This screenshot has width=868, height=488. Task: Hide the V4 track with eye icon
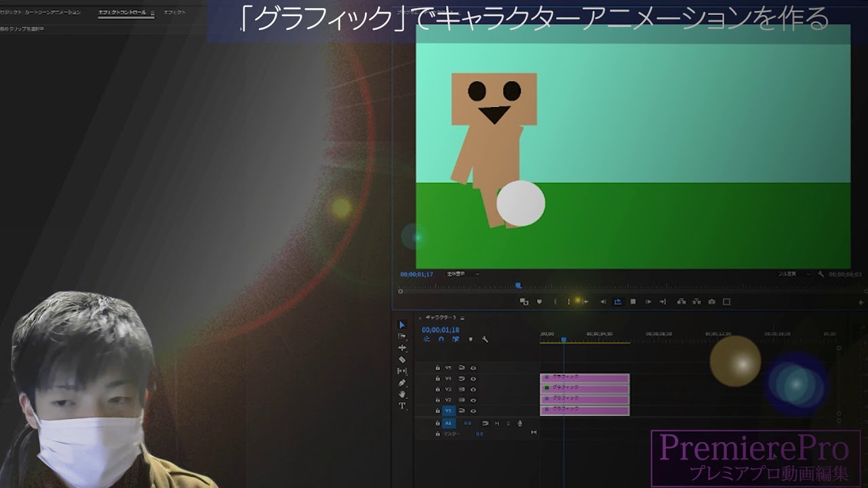pyautogui.click(x=473, y=379)
